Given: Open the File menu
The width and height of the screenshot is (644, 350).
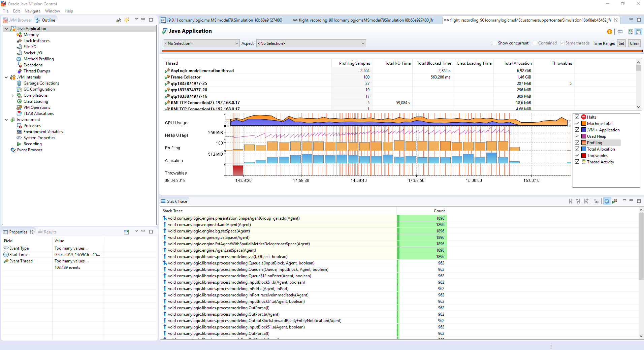Looking at the screenshot, I should click(x=5, y=11).
